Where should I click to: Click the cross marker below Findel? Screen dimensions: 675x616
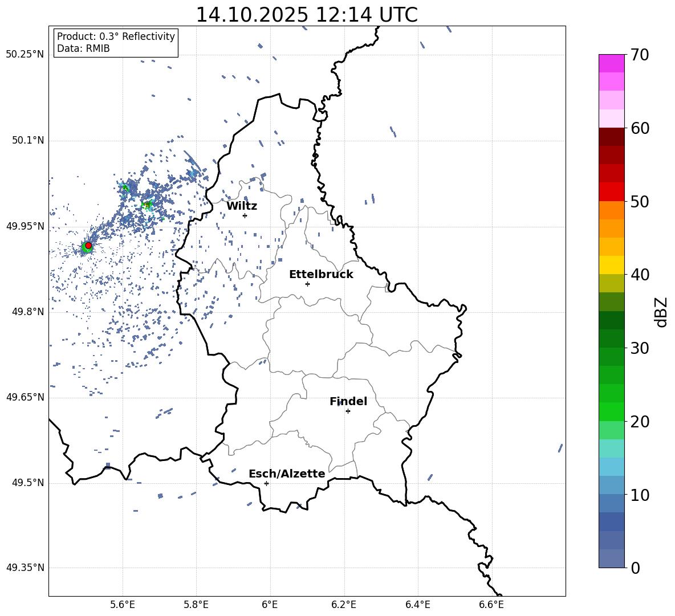(348, 411)
